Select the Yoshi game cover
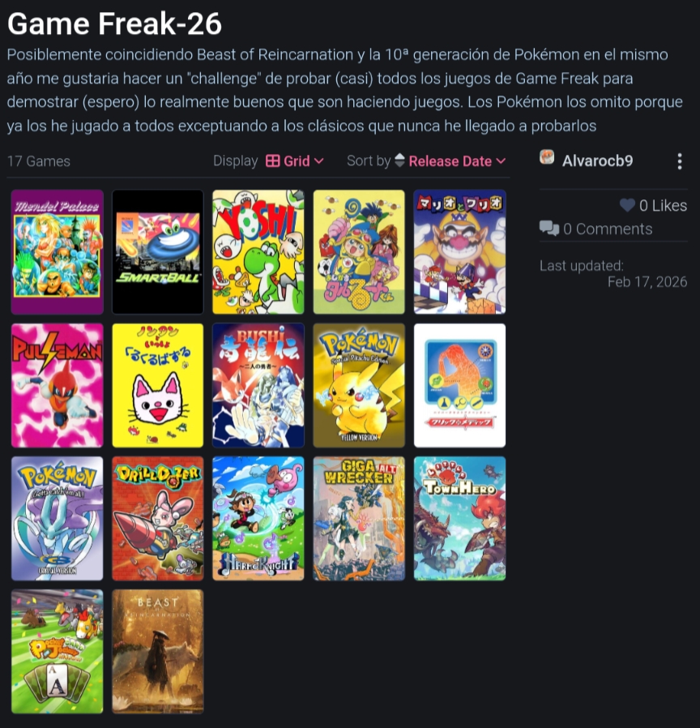The height and width of the screenshot is (728, 700). click(x=258, y=251)
